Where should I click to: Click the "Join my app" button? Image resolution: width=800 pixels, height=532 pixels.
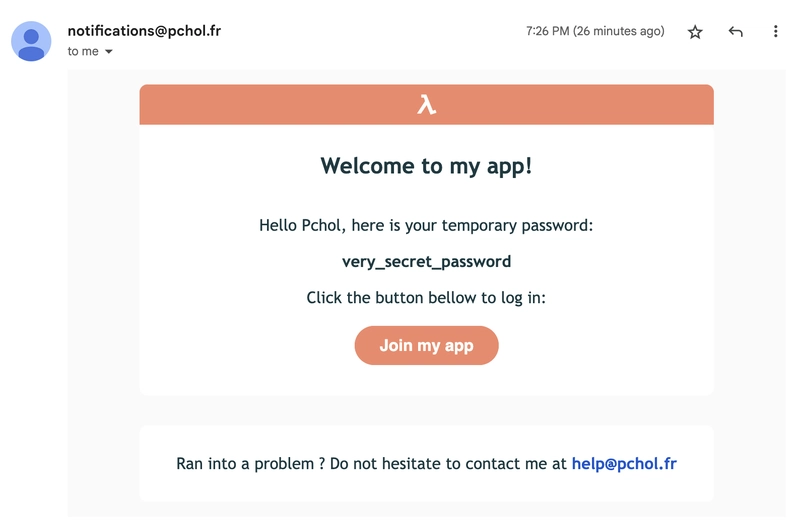point(427,345)
